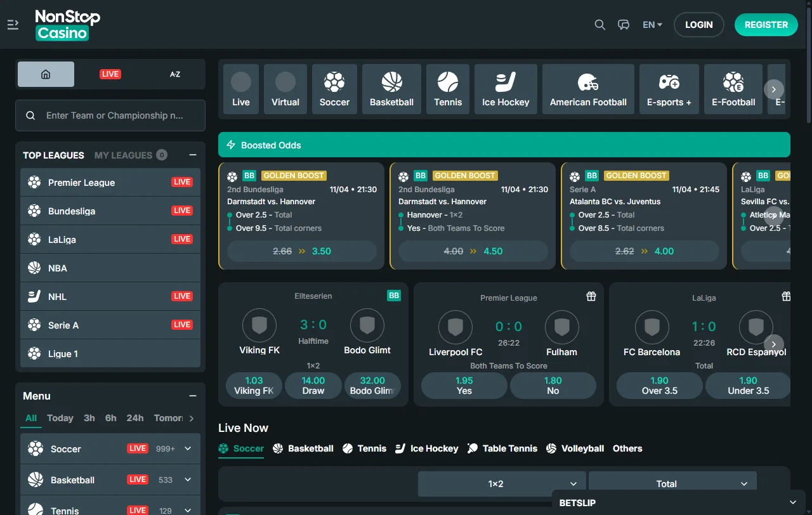The width and height of the screenshot is (812, 515).
Task: Focus the team or championship search field
Action: 110,115
